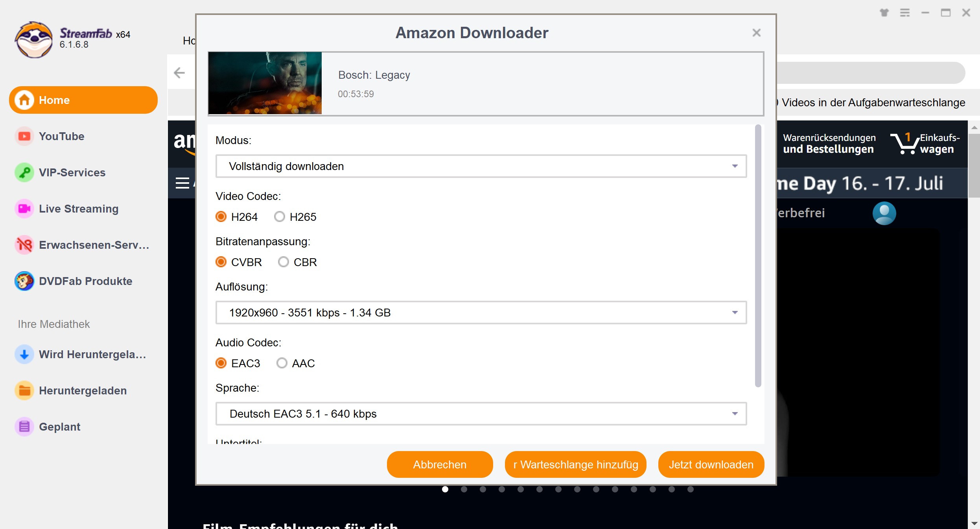Image resolution: width=980 pixels, height=529 pixels.
Task: Click the DVDFab Produkte logo icon
Action: click(24, 281)
